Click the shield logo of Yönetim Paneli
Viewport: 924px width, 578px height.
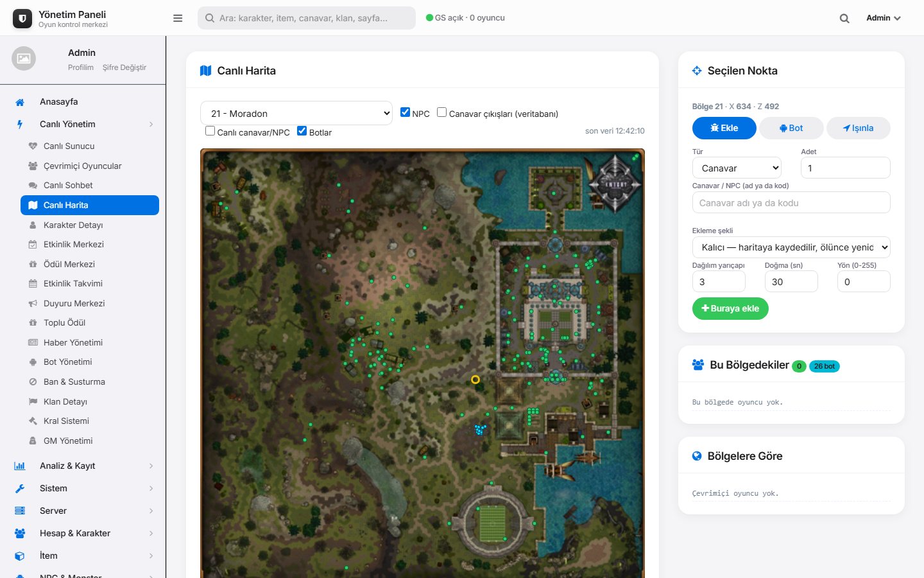[x=22, y=19]
